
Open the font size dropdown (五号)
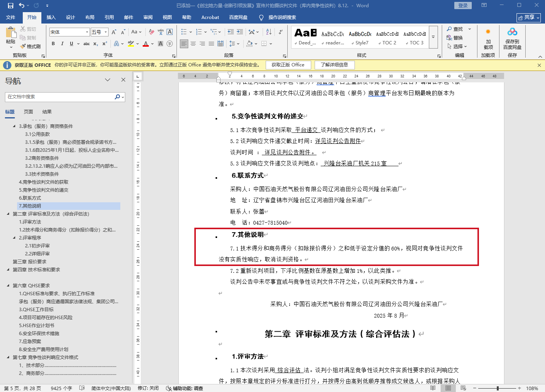tap(106, 32)
